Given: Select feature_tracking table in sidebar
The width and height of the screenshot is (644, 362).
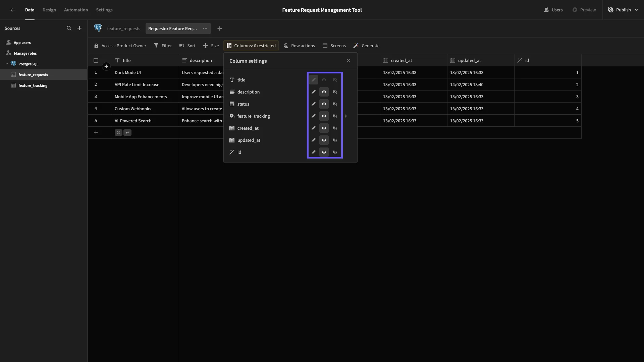Looking at the screenshot, I should 33,85.
